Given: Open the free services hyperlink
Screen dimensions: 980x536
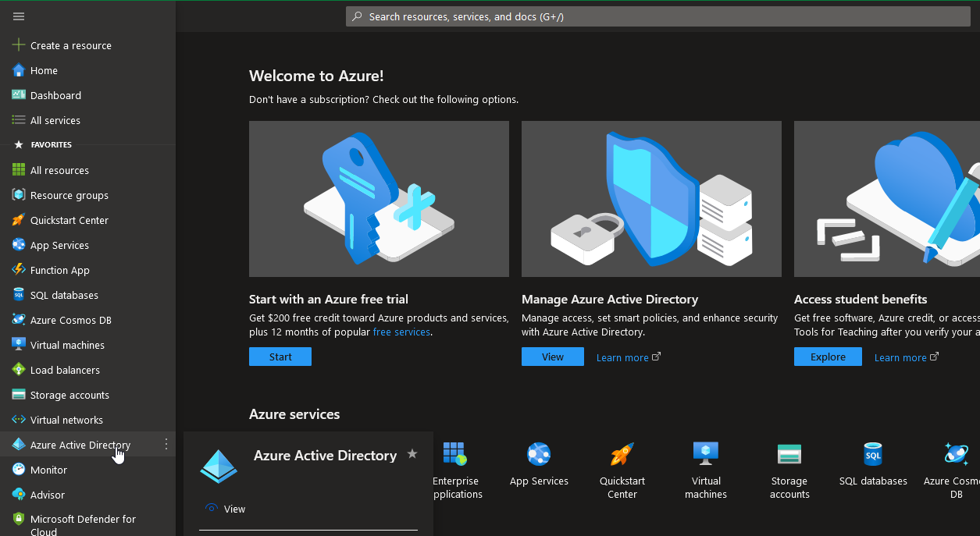Looking at the screenshot, I should (401, 332).
